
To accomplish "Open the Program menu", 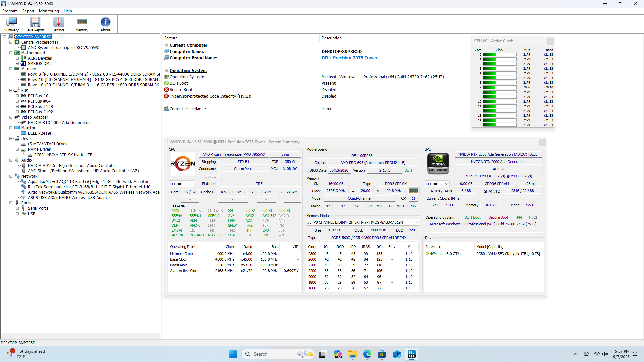I will click(x=10, y=11).
